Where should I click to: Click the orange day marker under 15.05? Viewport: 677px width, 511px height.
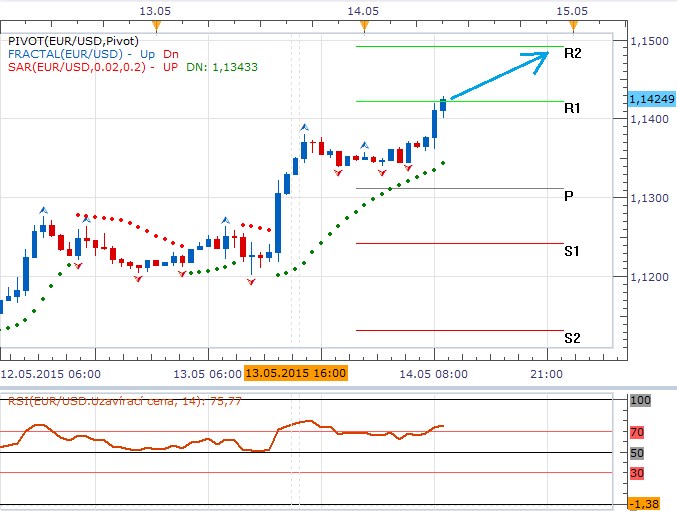click(570, 24)
